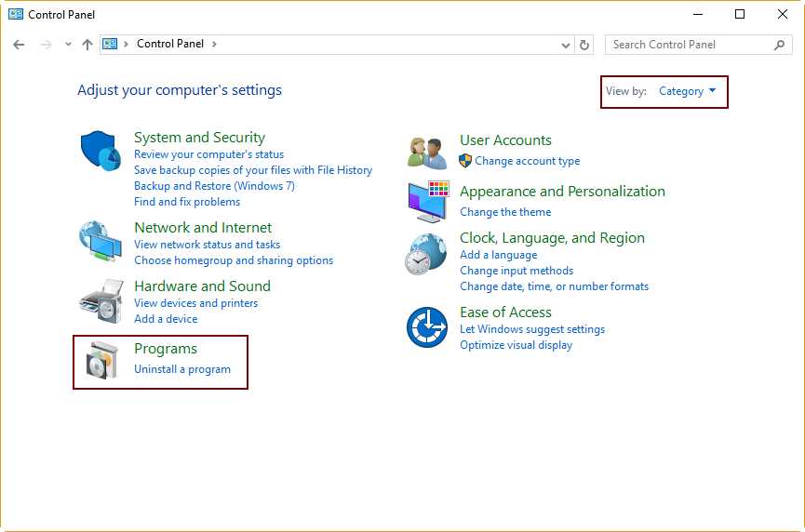The height and width of the screenshot is (532, 805).
Task: Open Backup and Restore (Windows 7)
Action: (215, 186)
